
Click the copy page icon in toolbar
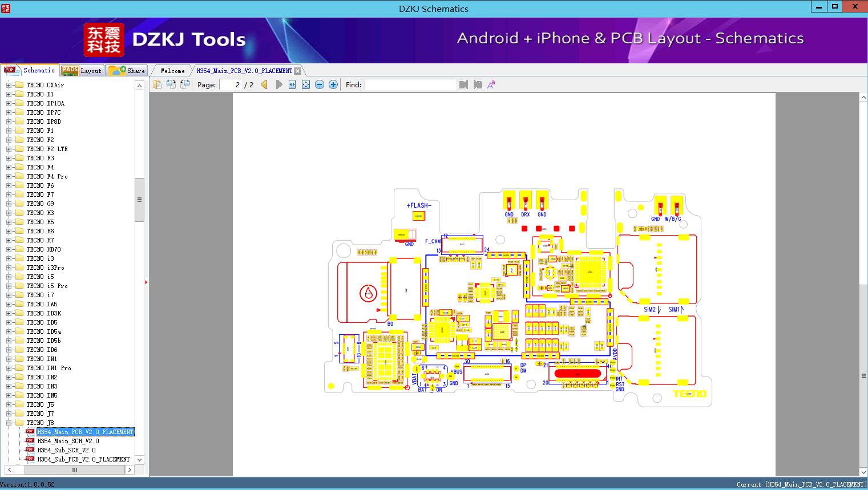point(158,84)
